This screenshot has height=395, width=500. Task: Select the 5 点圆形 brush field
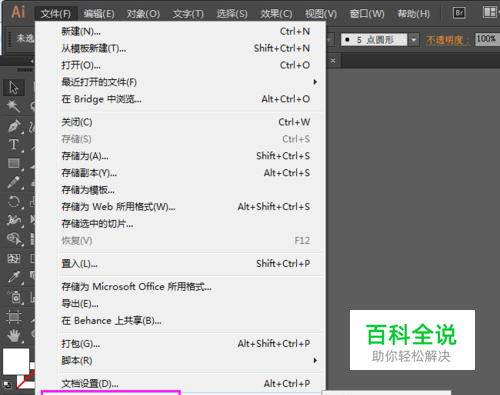(x=374, y=40)
